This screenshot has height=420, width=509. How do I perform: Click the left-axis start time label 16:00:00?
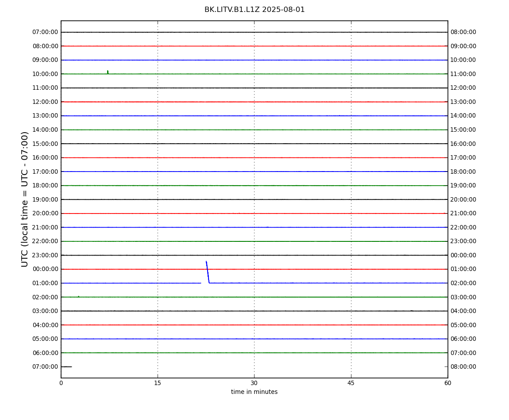click(46, 158)
